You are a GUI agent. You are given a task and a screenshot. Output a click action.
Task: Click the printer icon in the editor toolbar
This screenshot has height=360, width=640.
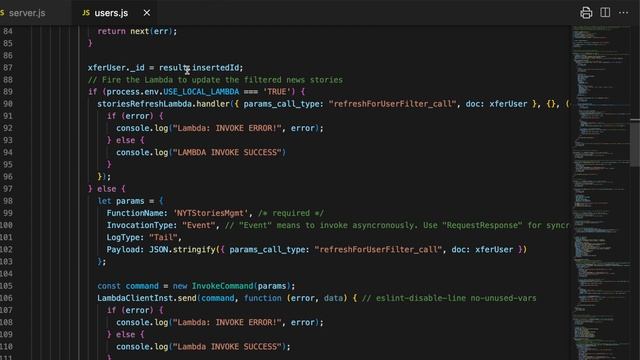pyautogui.click(x=586, y=13)
